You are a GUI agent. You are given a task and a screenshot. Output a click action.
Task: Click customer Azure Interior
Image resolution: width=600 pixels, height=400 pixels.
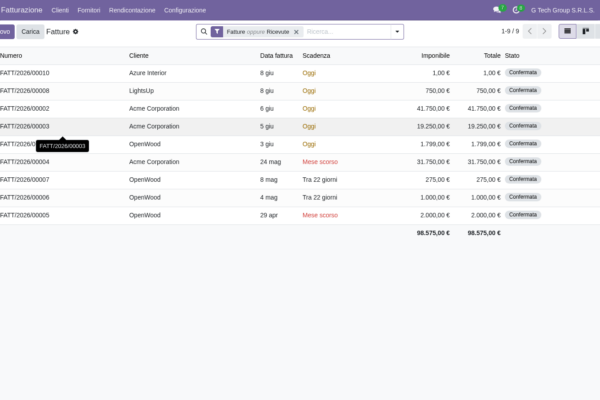click(148, 73)
